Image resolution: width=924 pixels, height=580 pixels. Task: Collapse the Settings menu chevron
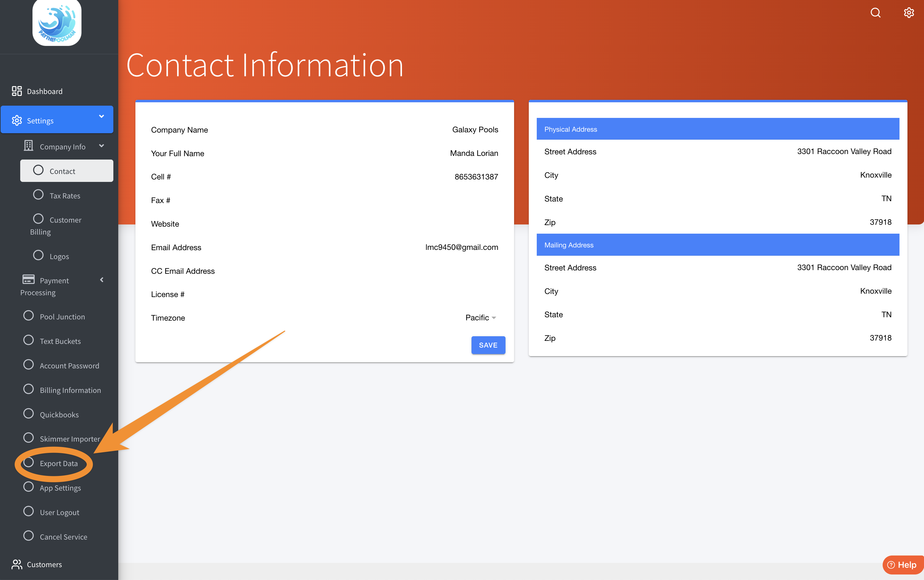point(101,116)
